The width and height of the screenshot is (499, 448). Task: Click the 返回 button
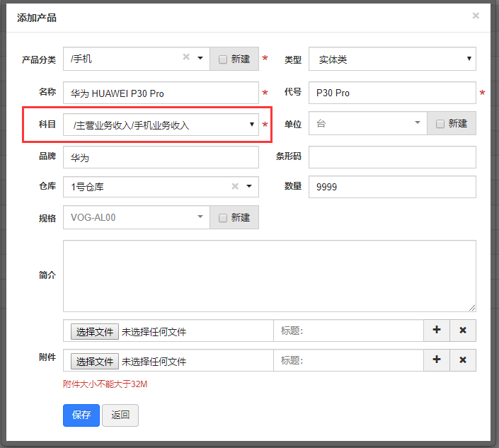coord(120,415)
